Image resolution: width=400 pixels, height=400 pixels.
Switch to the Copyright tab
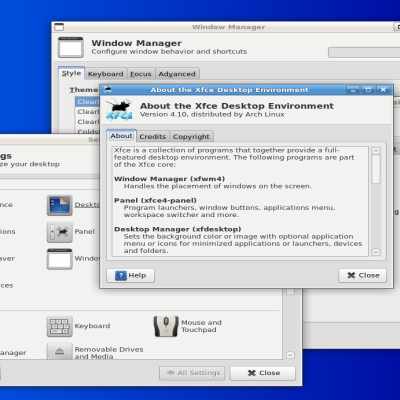(191, 137)
